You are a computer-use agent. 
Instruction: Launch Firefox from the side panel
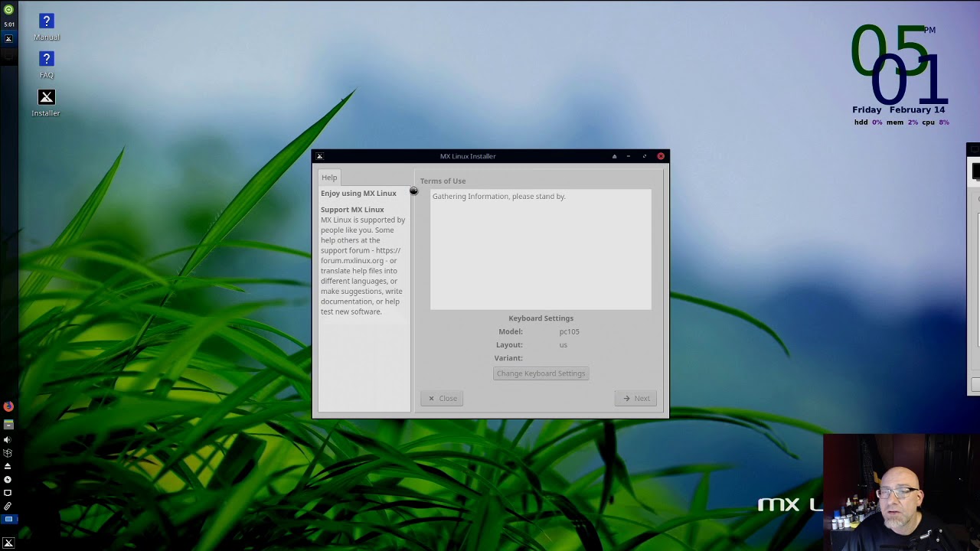8,406
